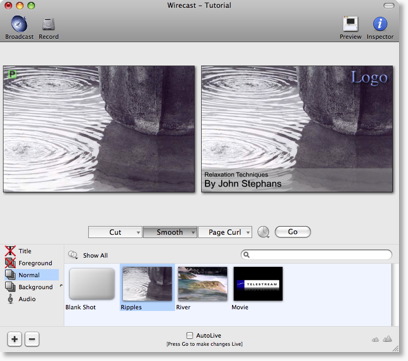Click the 'River' shot label
Screen dimensions: 408x361
click(183, 307)
